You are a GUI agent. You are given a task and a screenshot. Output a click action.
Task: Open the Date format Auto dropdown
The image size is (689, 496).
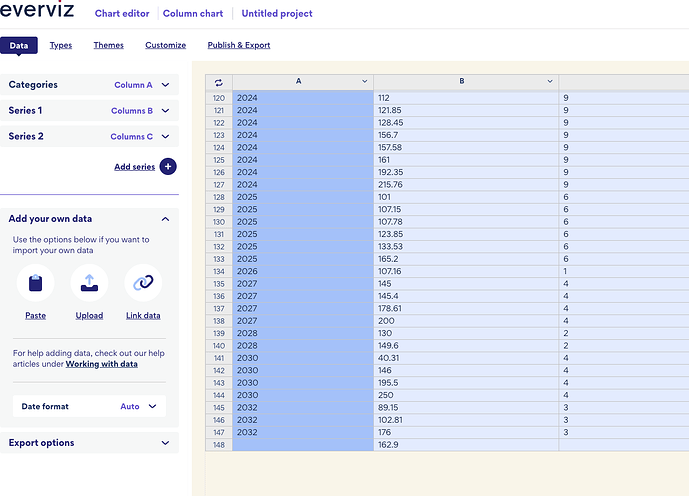point(152,407)
